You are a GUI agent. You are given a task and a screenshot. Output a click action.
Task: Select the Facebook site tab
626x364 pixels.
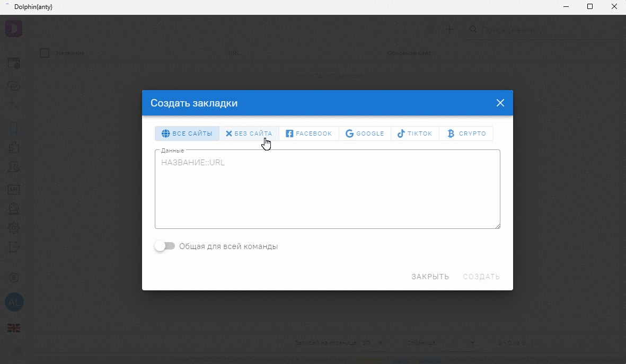coord(309,134)
